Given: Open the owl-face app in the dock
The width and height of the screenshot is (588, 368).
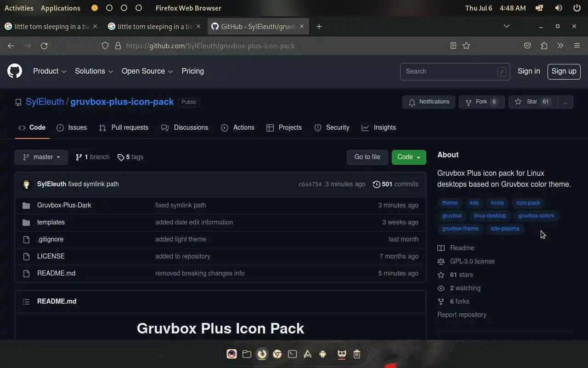Looking at the screenshot, I should 342,354.
